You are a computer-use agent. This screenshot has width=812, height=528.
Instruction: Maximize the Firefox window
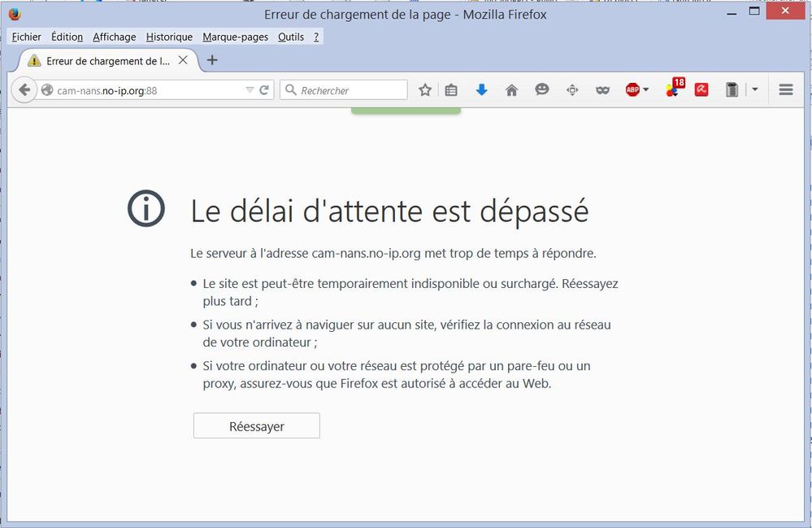[754, 11]
